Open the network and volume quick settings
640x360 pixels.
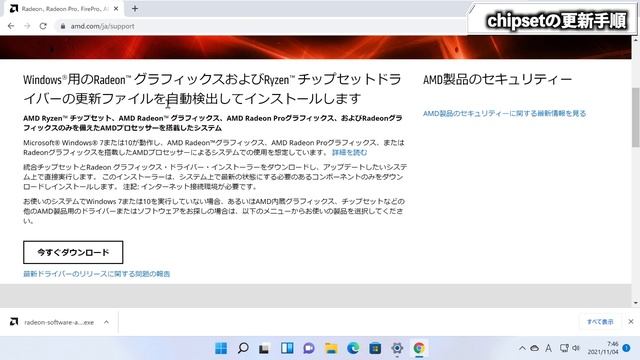tap(570, 348)
